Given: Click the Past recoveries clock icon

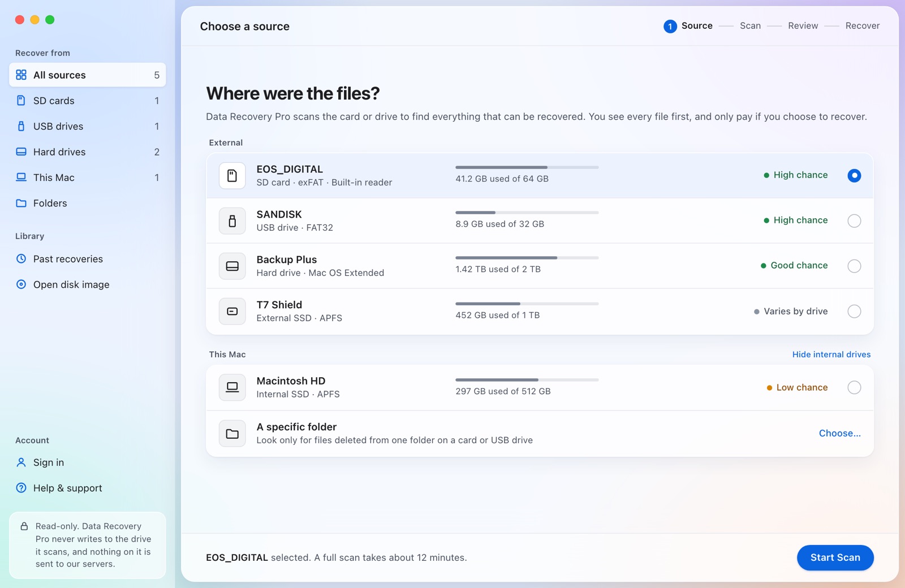Looking at the screenshot, I should [21, 258].
